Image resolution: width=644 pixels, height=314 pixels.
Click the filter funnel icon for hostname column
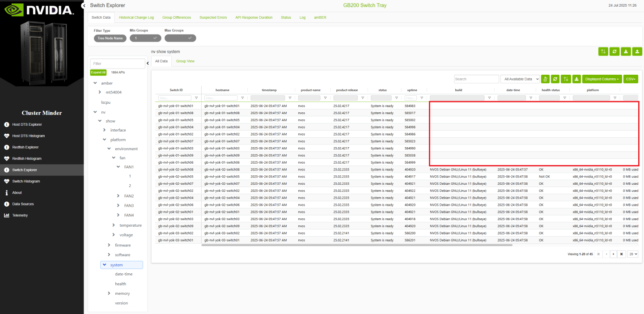click(x=242, y=98)
